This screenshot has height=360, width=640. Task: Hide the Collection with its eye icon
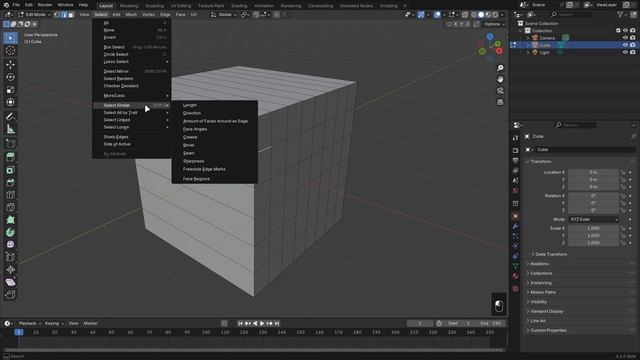click(625, 31)
